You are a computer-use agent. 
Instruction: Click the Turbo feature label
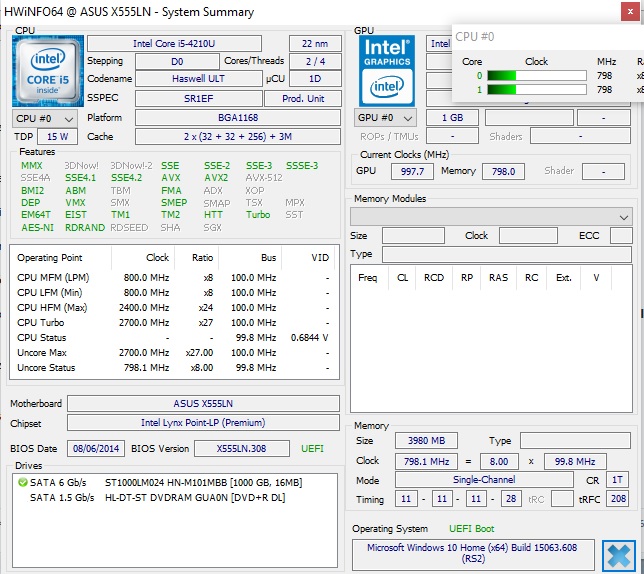pyautogui.click(x=258, y=215)
